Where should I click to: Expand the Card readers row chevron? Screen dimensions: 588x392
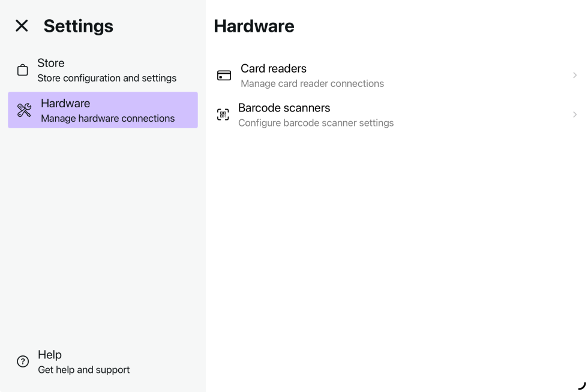click(575, 76)
